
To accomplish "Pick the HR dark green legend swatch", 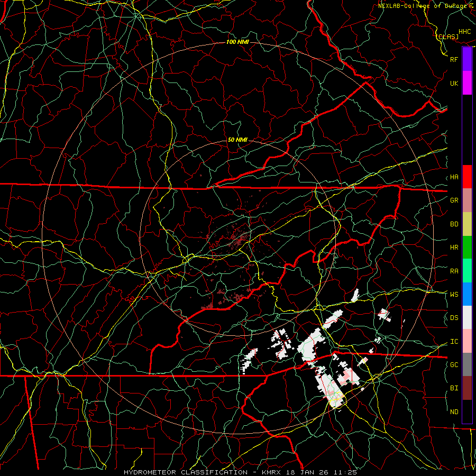I will click(467, 248).
